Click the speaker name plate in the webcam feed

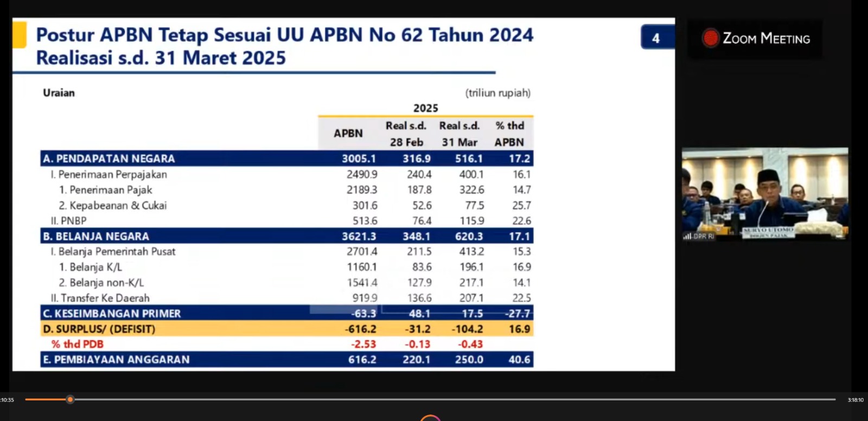768,232
